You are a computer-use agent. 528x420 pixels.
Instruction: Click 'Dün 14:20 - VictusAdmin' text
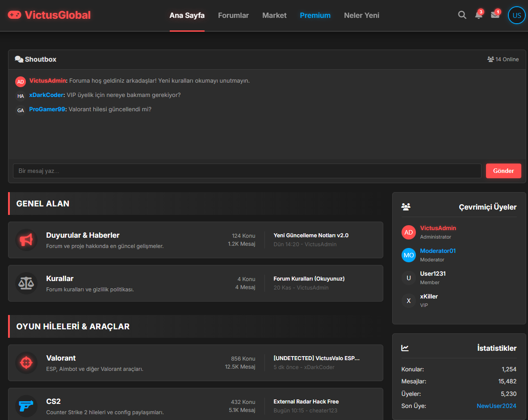click(x=305, y=244)
